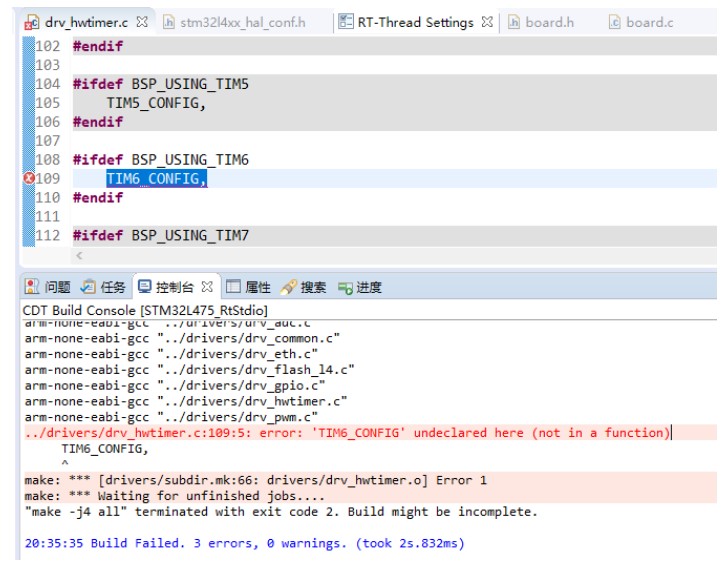721x570 pixels.
Task: Switch to the stm32l4xx_hal_conf.h tab
Action: coord(235,22)
